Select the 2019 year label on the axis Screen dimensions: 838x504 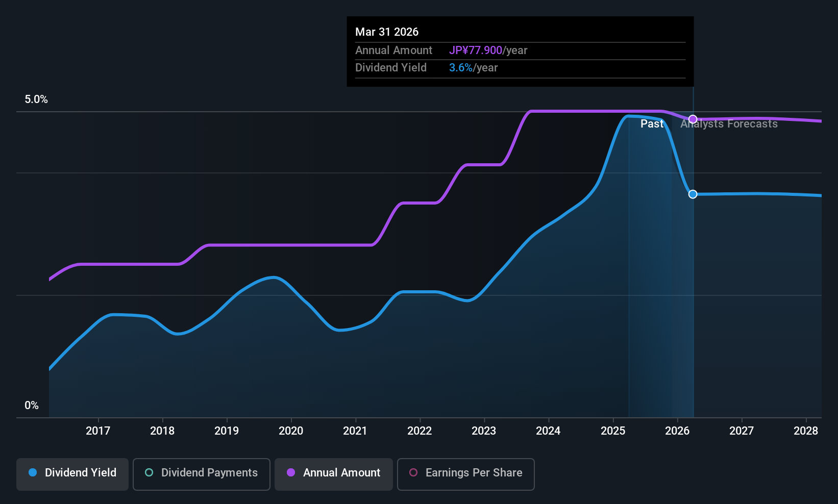point(227,431)
